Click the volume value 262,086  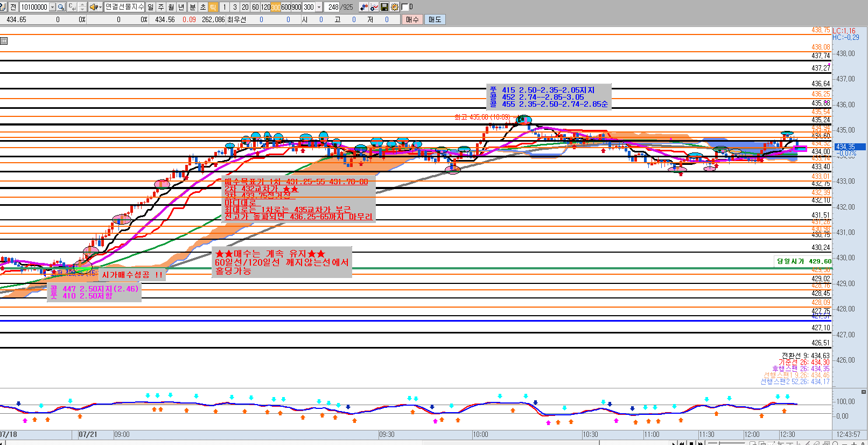[213, 19]
